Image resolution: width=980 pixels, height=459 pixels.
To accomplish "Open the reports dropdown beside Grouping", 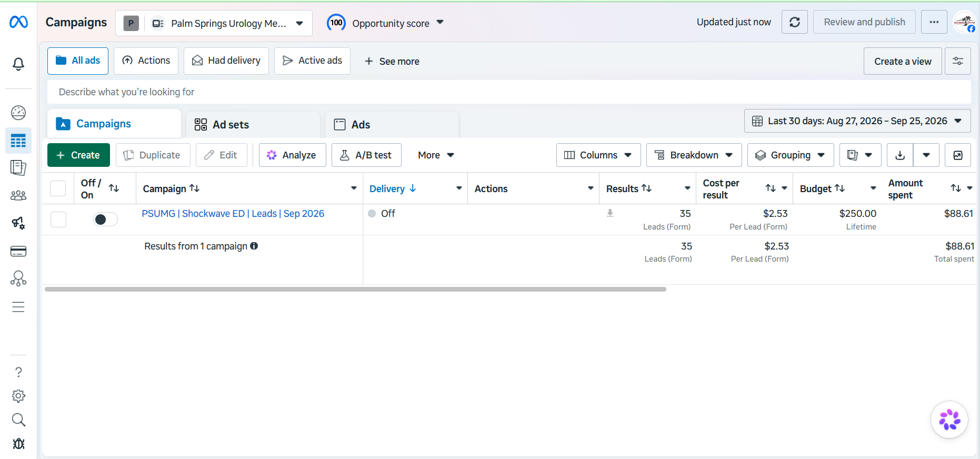I will [860, 155].
